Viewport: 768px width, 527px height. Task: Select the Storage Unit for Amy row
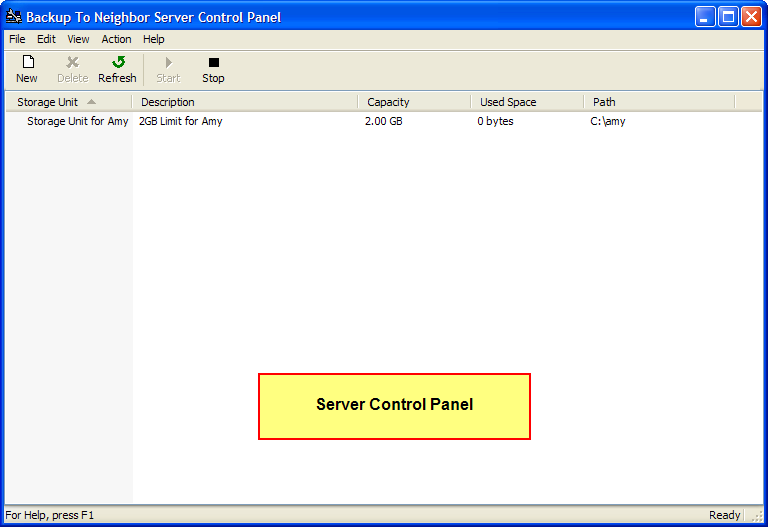78,121
